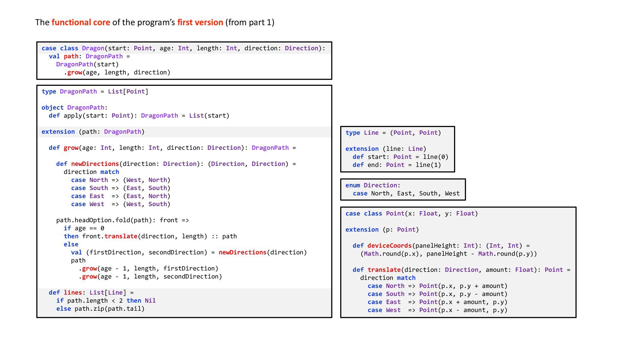
Task: Click the 'extension (path: DragonPath)' line
Action: click(x=93, y=132)
